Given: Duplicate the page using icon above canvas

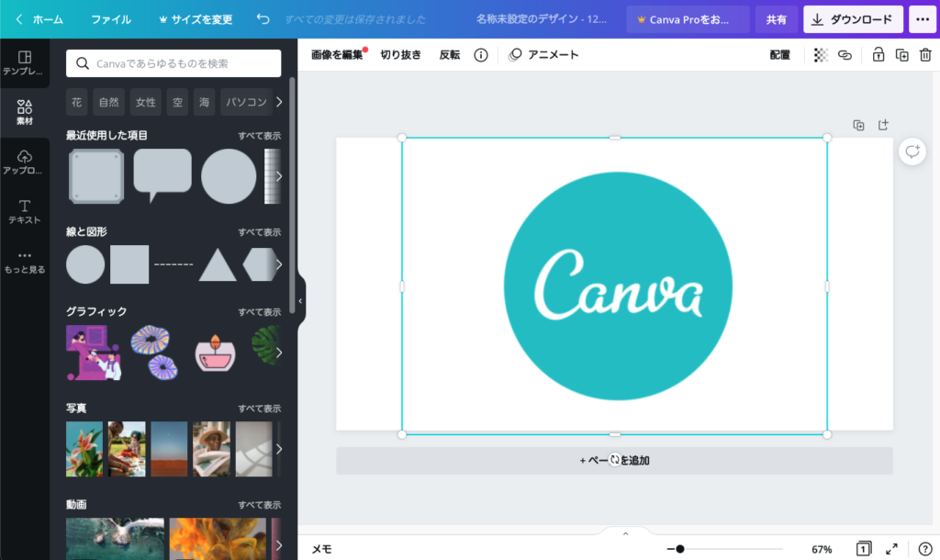Looking at the screenshot, I should click(858, 125).
